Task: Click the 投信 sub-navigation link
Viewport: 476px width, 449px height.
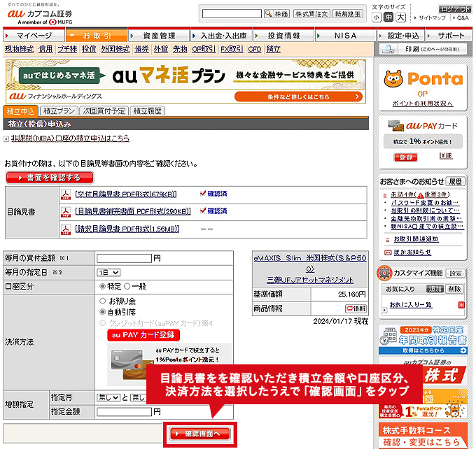Action: pyautogui.click(x=89, y=49)
